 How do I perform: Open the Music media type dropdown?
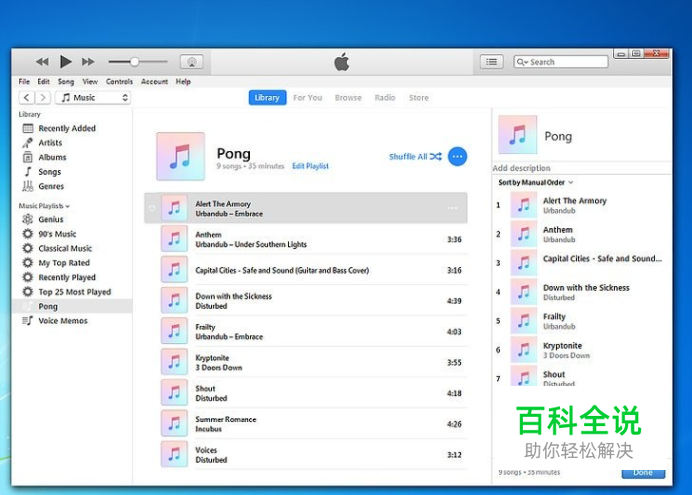(x=93, y=98)
